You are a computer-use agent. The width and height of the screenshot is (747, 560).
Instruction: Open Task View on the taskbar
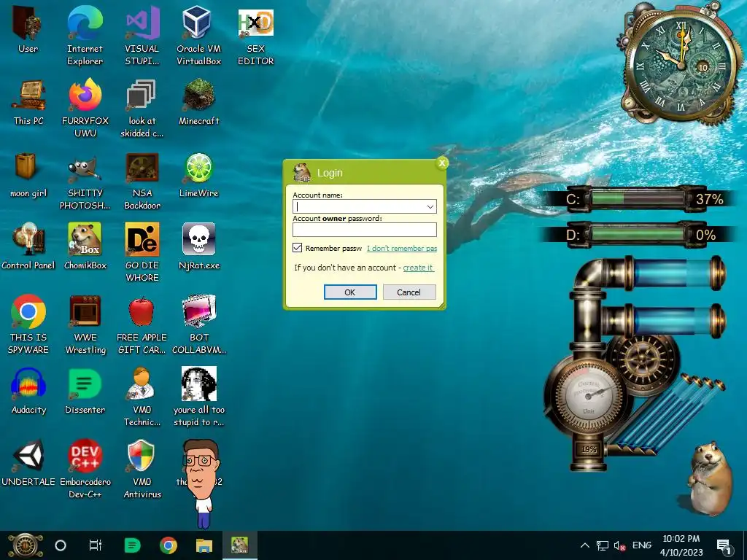pyautogui.click(x=96, y=545)
